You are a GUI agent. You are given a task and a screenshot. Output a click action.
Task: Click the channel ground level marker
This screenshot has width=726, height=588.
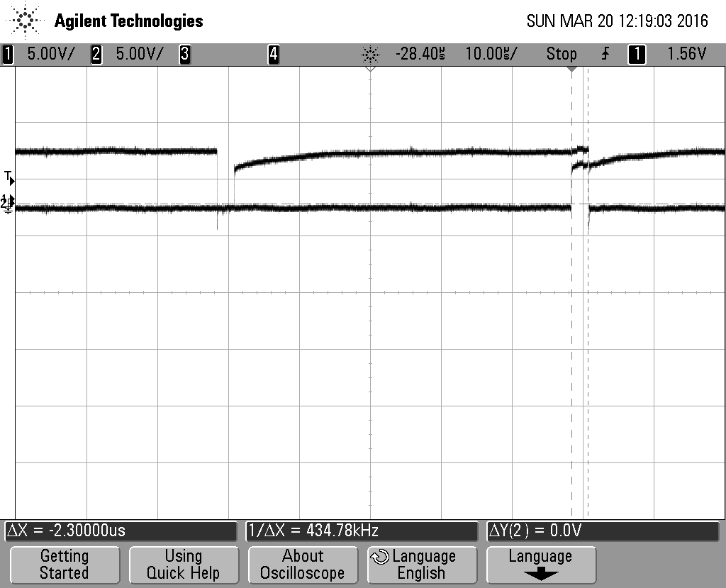point(8,204)
